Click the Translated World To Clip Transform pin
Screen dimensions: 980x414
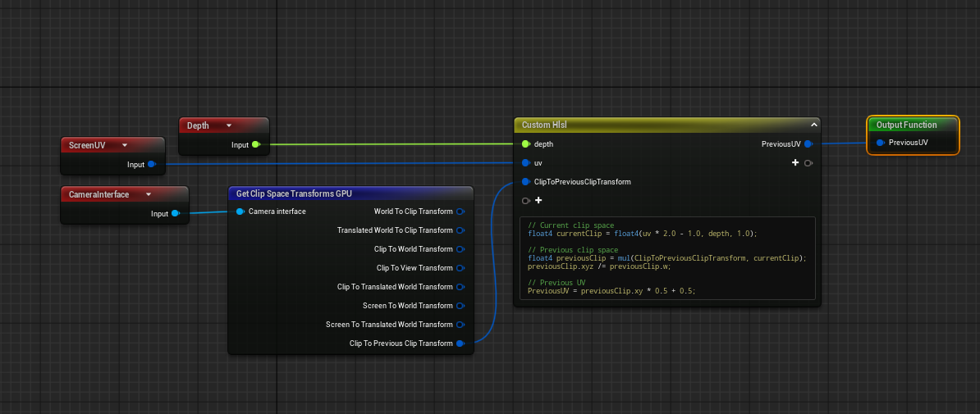tap(460, 230)
